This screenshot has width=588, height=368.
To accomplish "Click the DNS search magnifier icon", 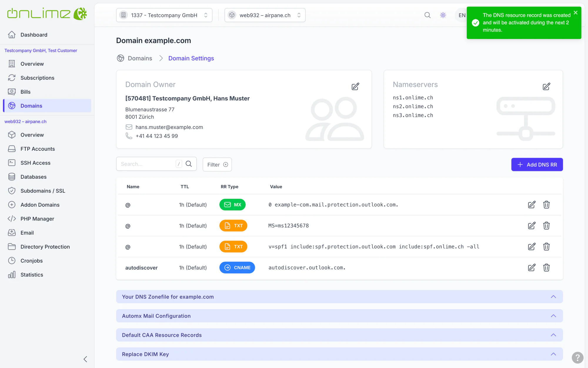I will point(189,164).
